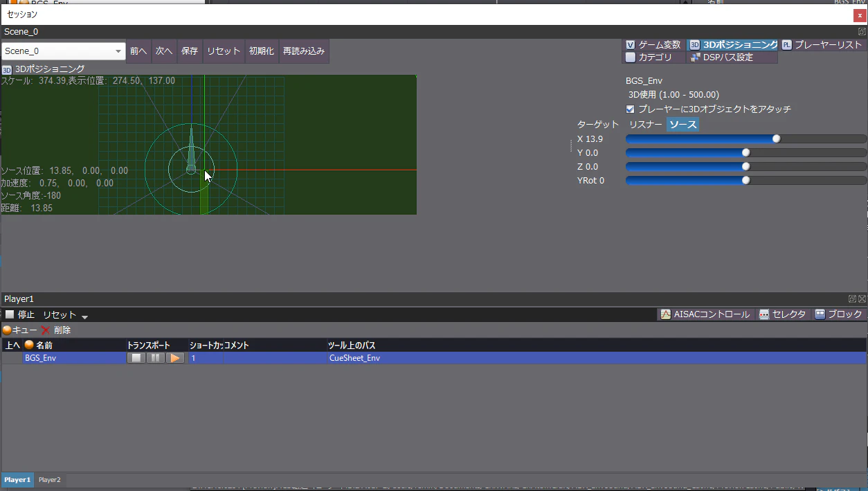Adjust the Y position slider
Viewport: 868px width, 491px height.
(x=746, y=153)
